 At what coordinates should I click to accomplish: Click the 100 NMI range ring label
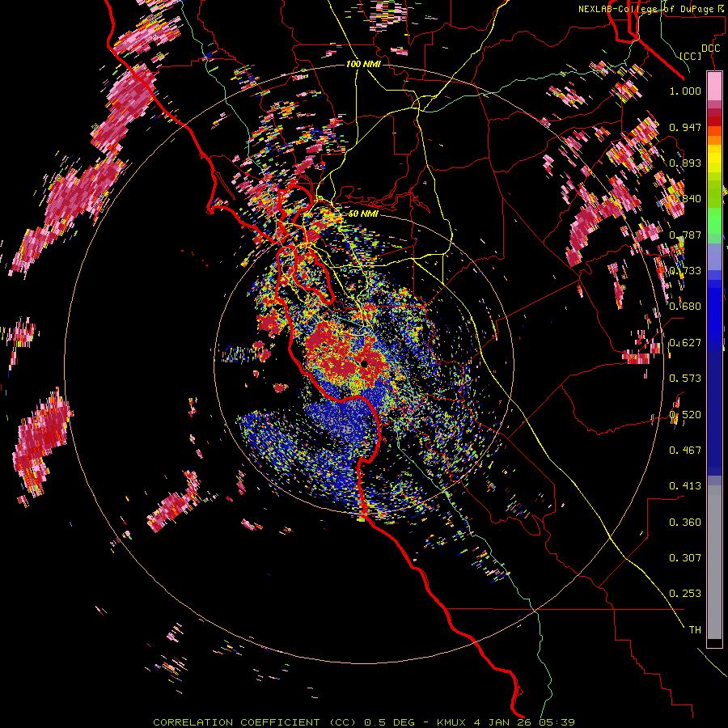(x=363, y=64)
